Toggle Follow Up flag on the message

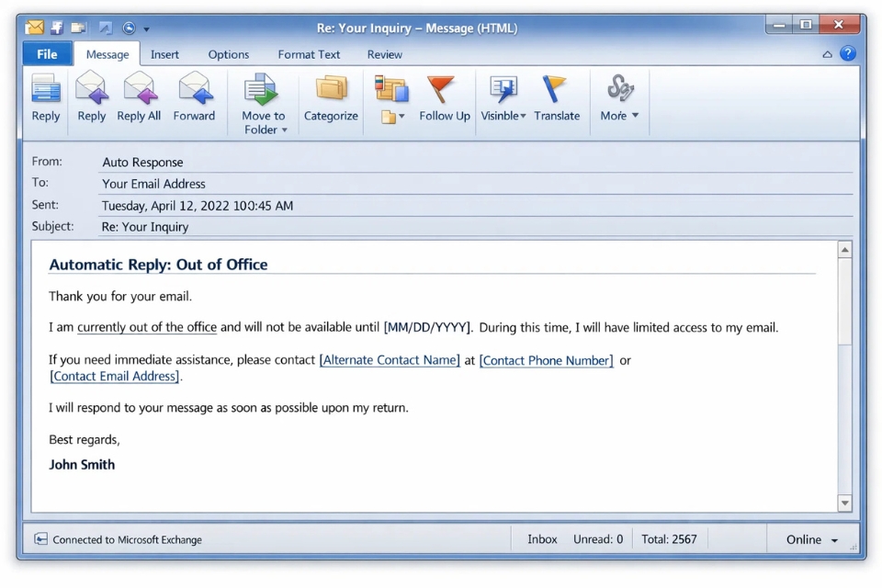(444, 98)
